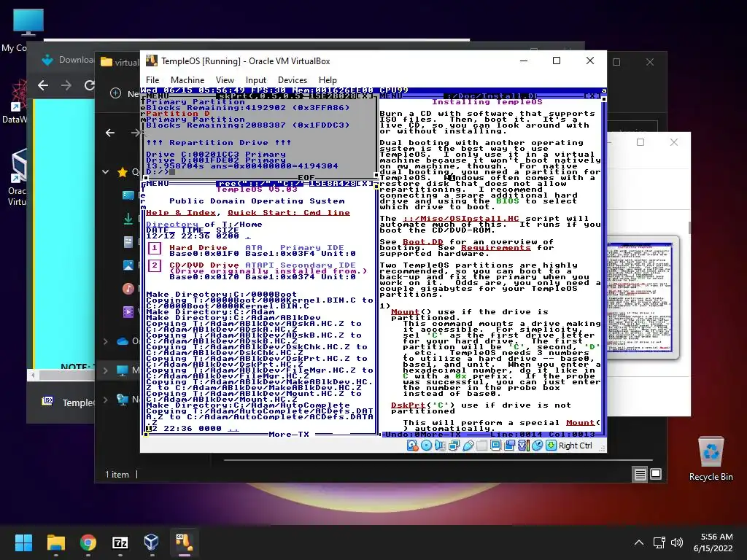This screenshot has width=747, height=560.
Task: Open the Machine menu
Action: pyautogui.click(x=187, y=80)
